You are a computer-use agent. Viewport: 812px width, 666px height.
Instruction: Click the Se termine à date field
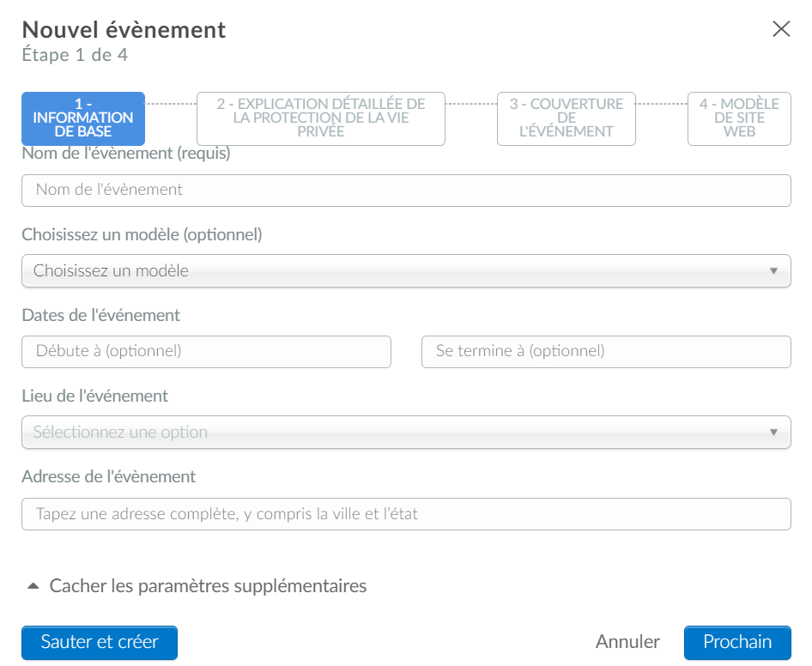606,352
